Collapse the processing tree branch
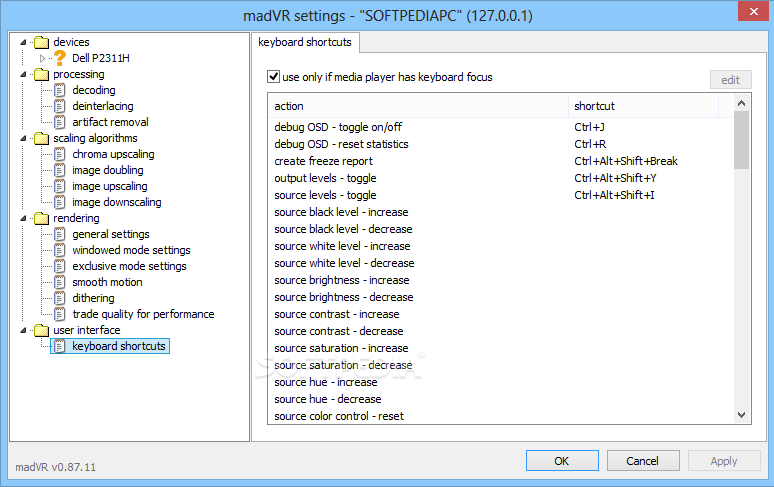The width and height of the screenshot is (774, 487). click(x=23, y=75)
